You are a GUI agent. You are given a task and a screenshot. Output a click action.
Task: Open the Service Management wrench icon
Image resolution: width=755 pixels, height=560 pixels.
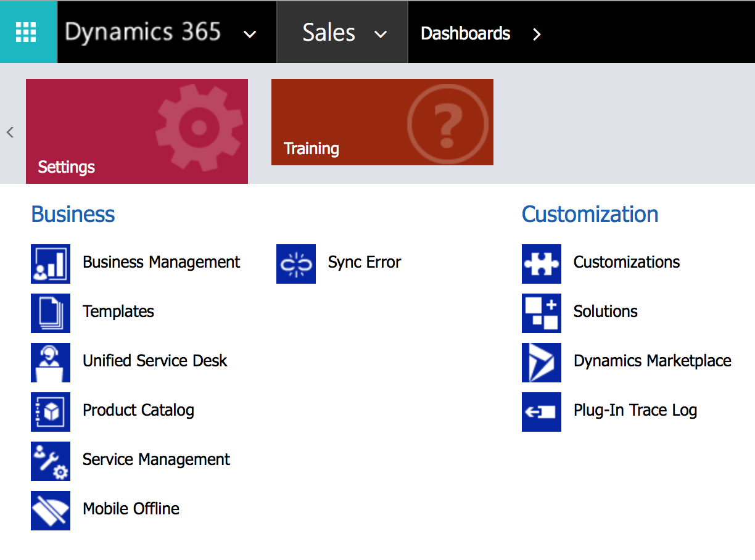[x=51, y=461]
